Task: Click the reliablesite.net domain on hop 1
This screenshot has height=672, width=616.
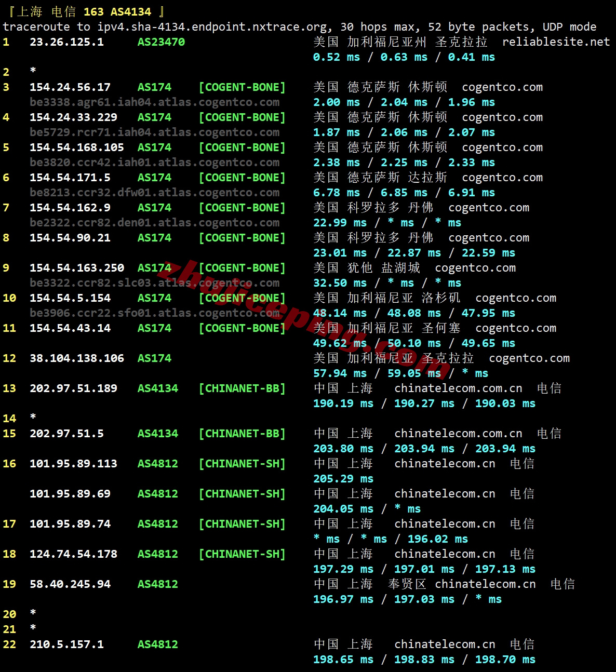Action: [x=556, y=42]
